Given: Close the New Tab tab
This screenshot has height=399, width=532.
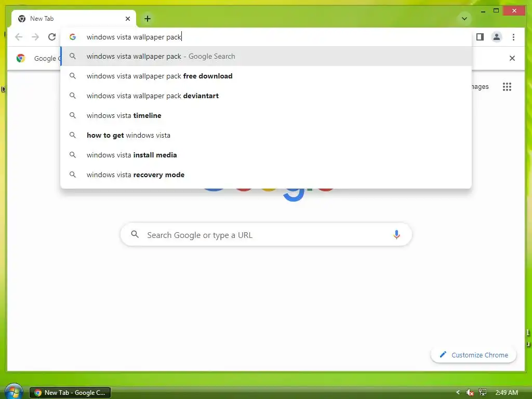Looking at the screenshot, I should tap(128, 19).
